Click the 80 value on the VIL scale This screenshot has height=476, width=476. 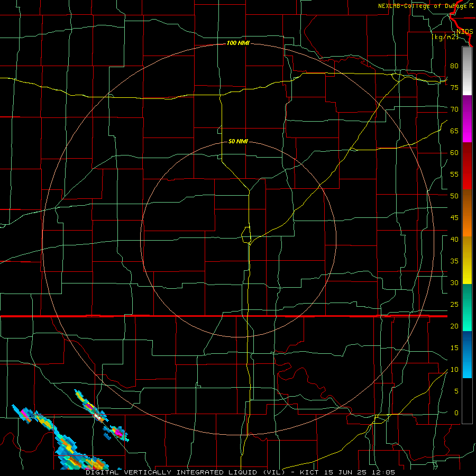(x=454, y=66)
